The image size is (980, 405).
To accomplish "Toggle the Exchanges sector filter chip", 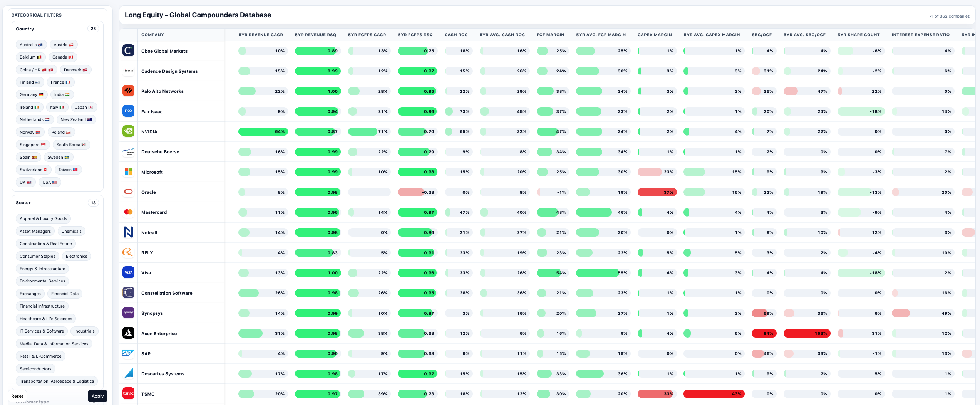I will 30,294.
